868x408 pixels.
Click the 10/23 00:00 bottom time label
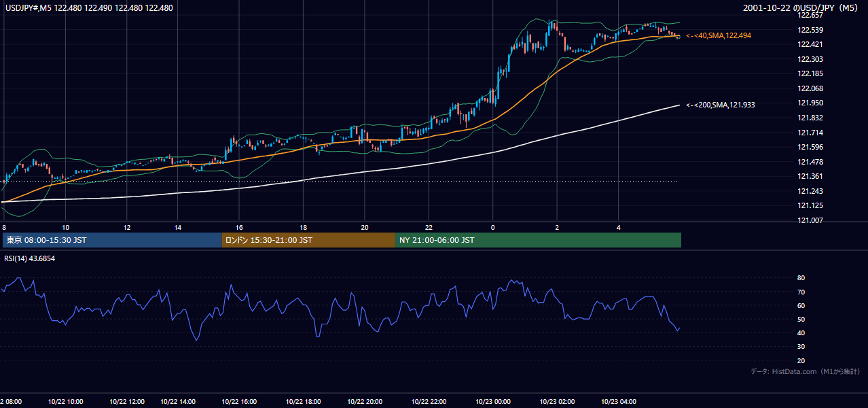(492, 402)
